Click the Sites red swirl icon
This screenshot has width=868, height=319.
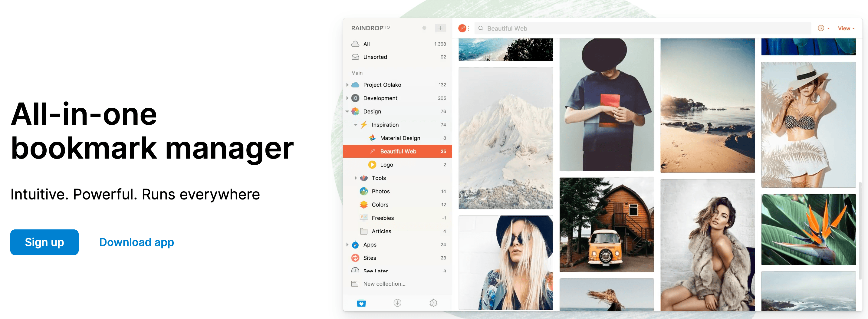click(x=355, y=258)
